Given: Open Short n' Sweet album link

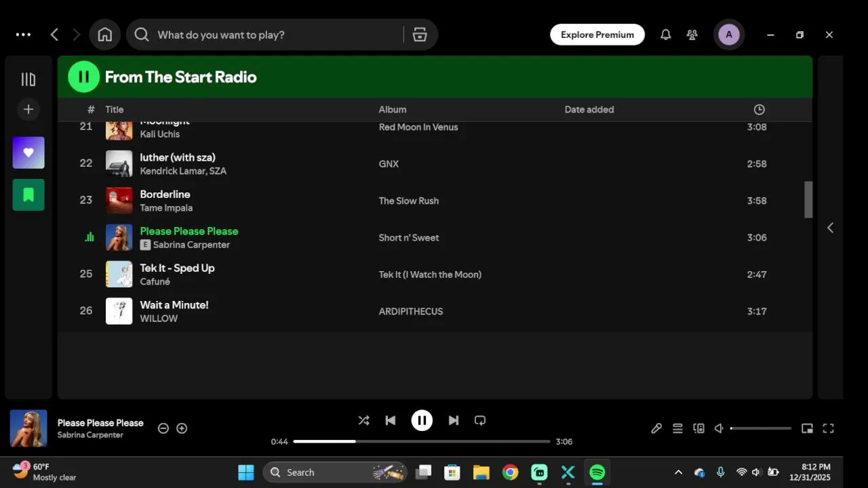Looking at the screenshot, I should pos(409,238).
